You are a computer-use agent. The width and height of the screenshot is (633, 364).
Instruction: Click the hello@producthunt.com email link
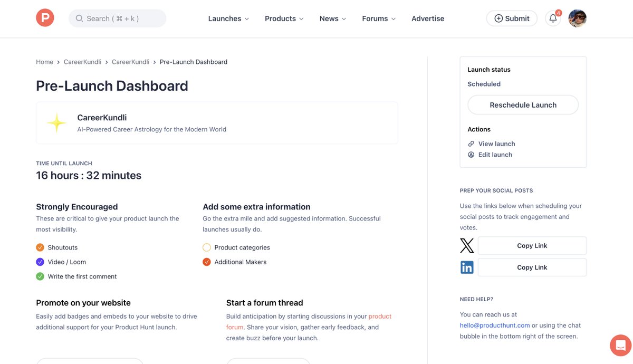(x=495, y=325)
